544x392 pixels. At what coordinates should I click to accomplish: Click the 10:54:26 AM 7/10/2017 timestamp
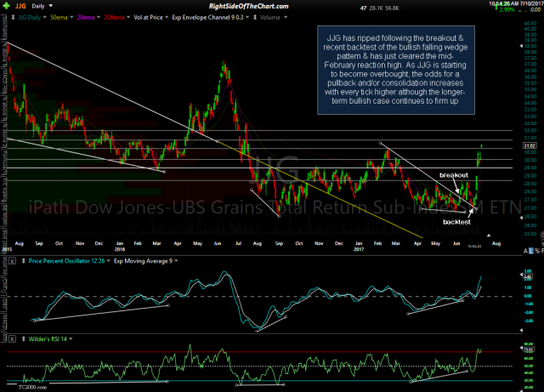pyautogui.click(x=515, y=3)
